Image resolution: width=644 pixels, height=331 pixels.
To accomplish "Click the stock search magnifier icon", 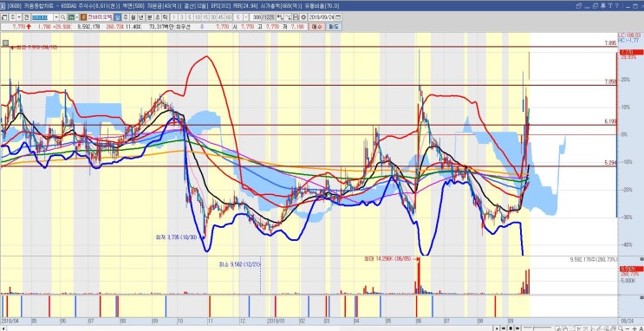I will pyautogui.click(x=62, y=17).
